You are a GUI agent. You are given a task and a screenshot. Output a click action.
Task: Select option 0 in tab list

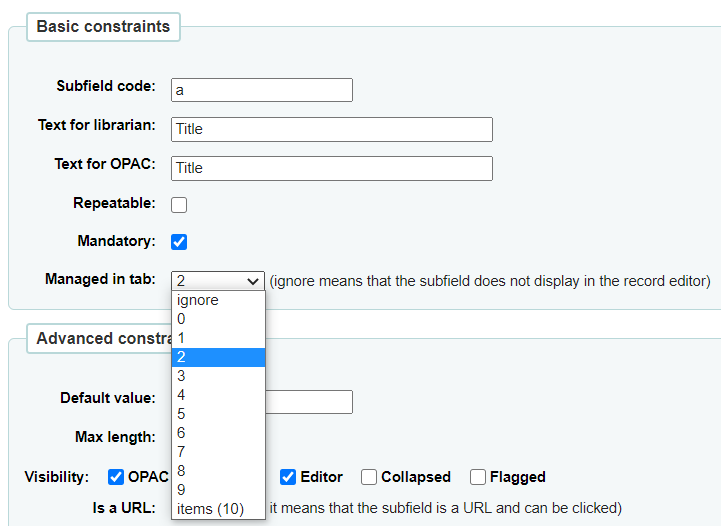[x=218, y=319]
